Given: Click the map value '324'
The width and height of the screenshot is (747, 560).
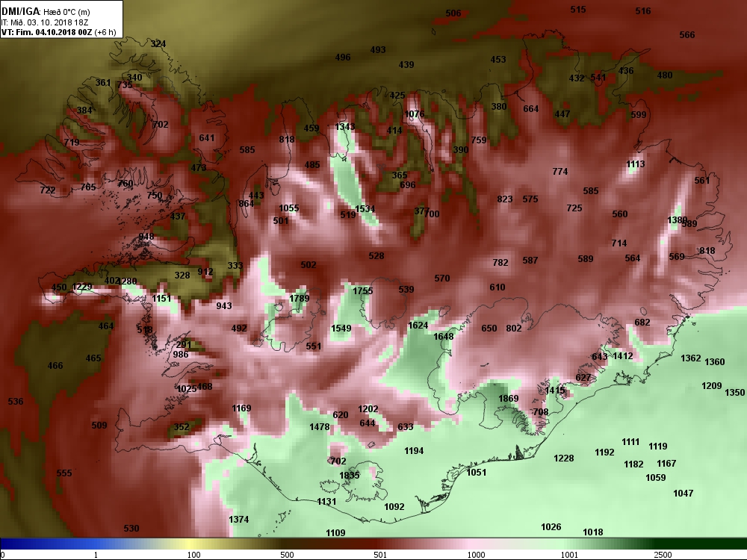Looking at the screenshot, I should tap(158, 44).
